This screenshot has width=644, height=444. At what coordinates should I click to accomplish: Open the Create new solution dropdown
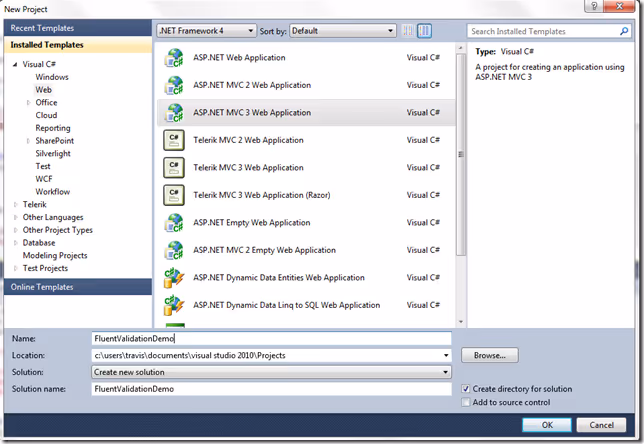271,372
